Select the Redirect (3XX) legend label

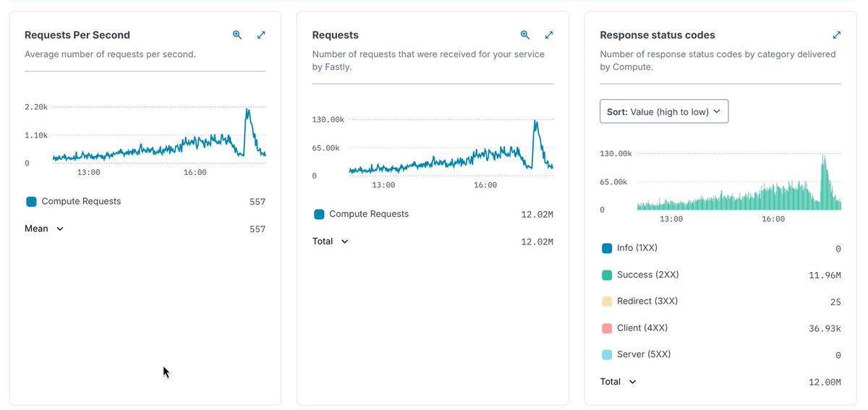pos(647,302)
